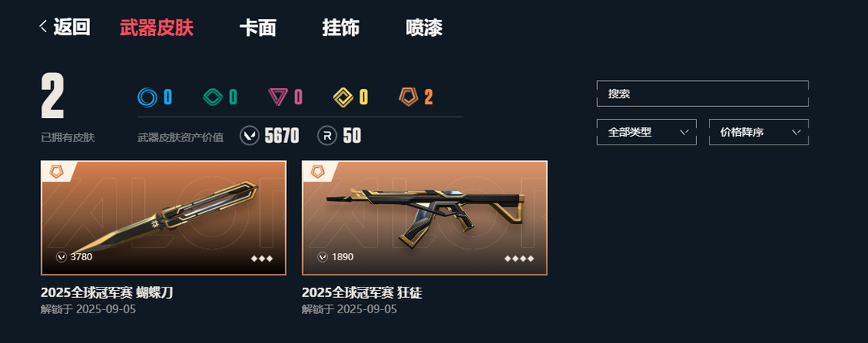This screenshot has height=343, width=868.
Task: Select the green Deluxe-tier diamond icon
Action: pos(212,97)
